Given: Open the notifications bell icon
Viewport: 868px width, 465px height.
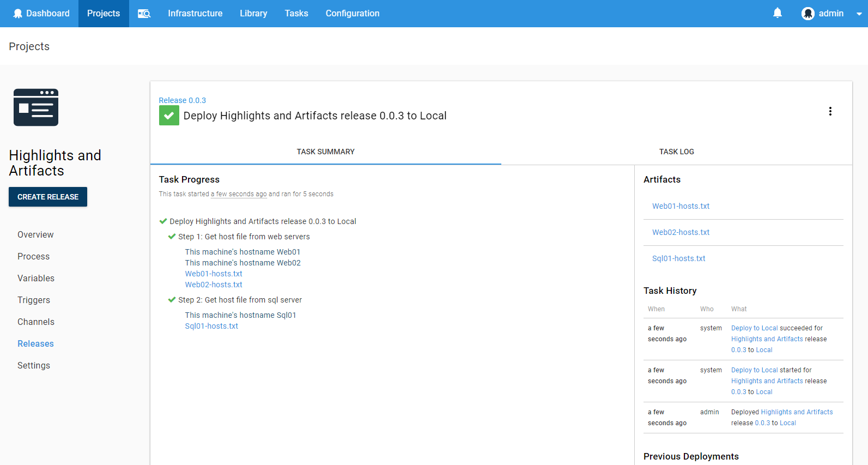Looking at the screenshot, I should (x=777, y=13).
